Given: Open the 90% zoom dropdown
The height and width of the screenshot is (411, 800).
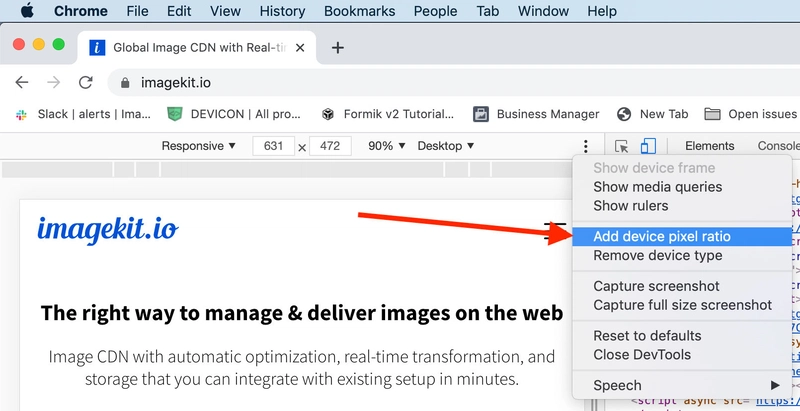Looking at the screenshot, I should [x=387, y=146].
